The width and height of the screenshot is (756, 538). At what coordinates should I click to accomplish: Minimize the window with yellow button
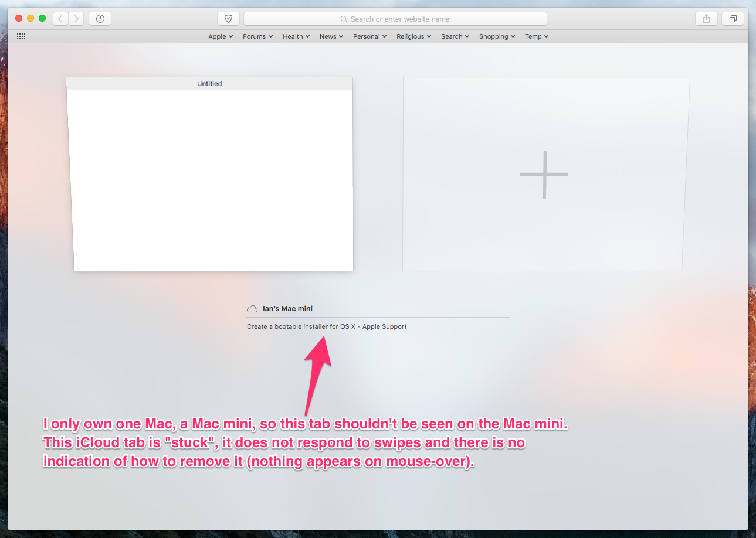30,19
